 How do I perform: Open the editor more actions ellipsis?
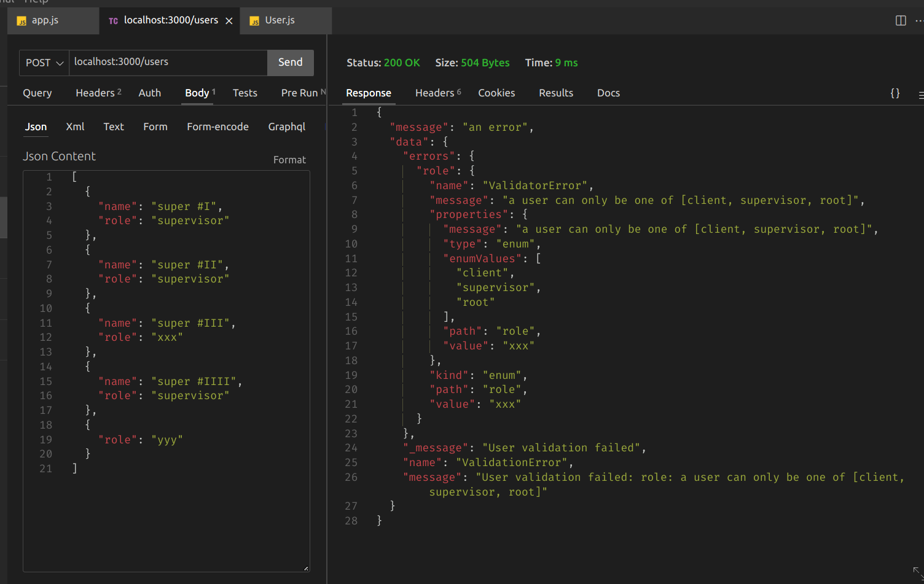[x=920, y=20]
